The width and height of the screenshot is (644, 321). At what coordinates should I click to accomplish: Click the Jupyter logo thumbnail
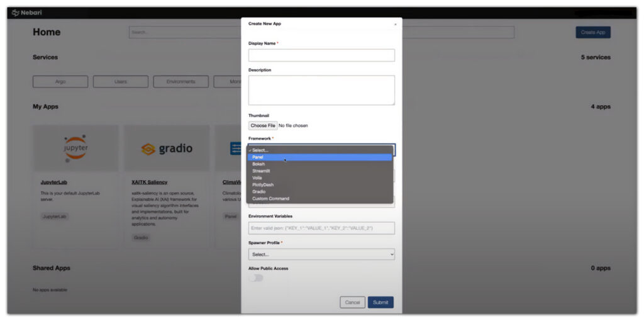click(75, 149)
